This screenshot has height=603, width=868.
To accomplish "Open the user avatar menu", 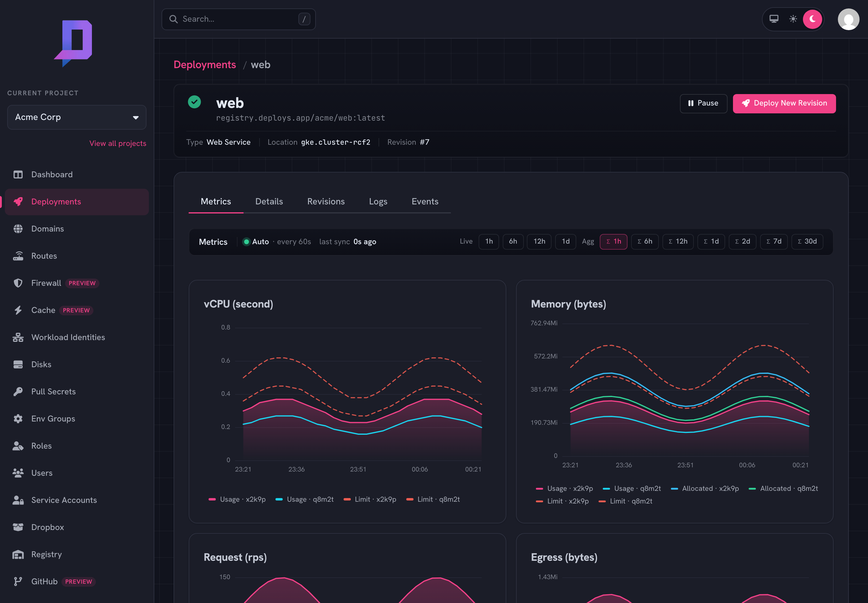I will 848,19.
